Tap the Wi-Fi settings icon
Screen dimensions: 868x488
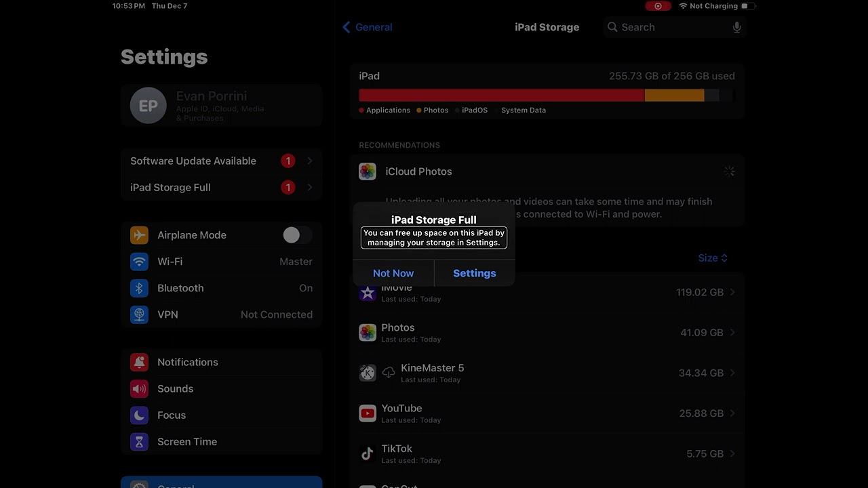pos(139,262)
